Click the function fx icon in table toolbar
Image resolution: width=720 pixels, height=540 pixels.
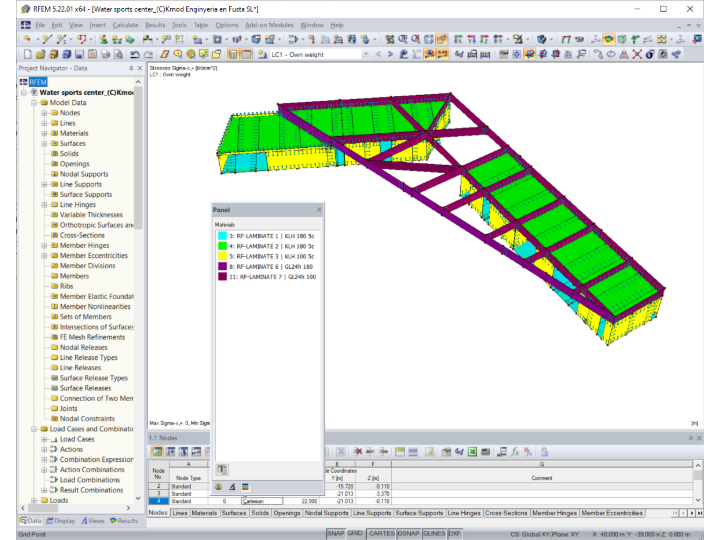point(515,452)
